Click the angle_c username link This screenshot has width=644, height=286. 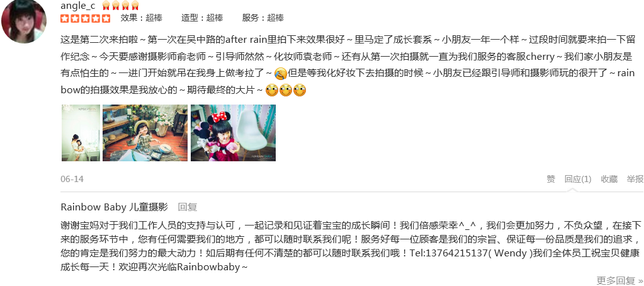pos(77,6)
